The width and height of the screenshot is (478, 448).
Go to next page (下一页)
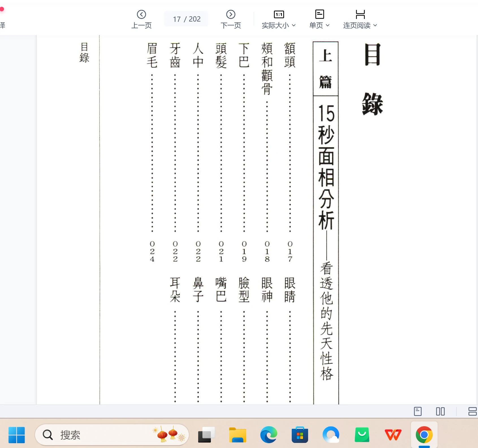pyautogui.click(x=231, y=19)
